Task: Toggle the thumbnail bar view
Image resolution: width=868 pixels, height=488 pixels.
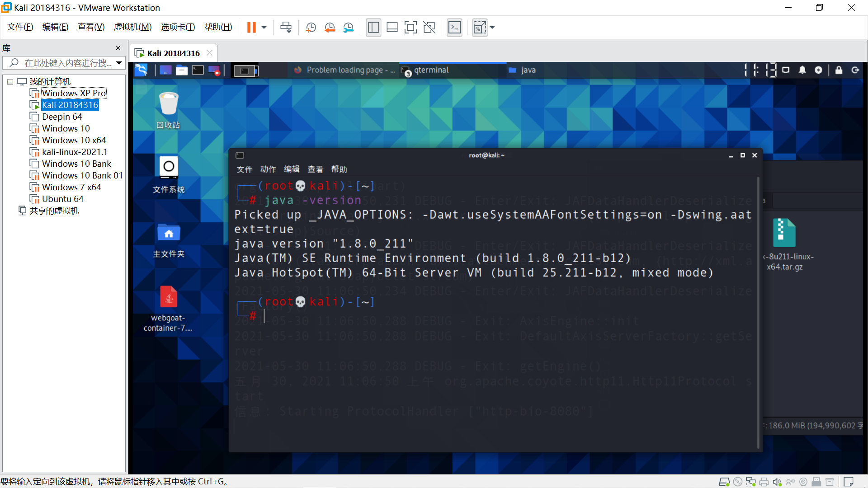Action: [392, 28]
